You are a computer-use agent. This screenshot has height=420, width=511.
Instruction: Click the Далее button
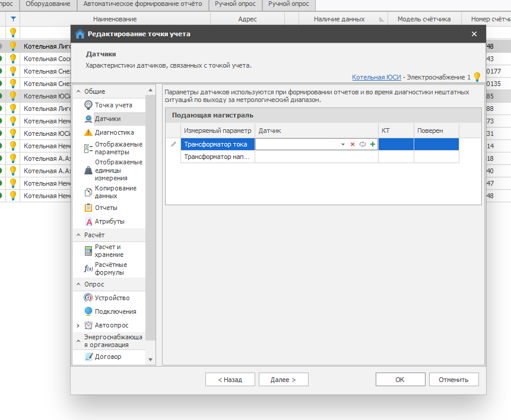point(284,380)
